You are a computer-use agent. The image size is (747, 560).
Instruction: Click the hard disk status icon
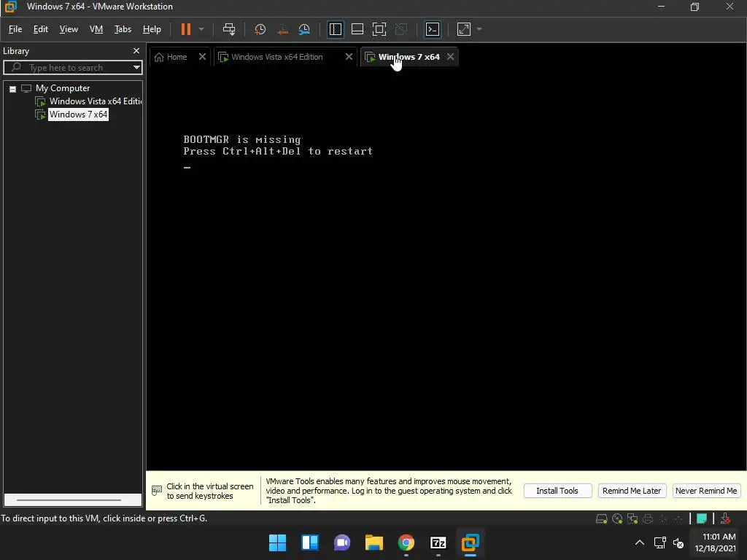point(602,519)
